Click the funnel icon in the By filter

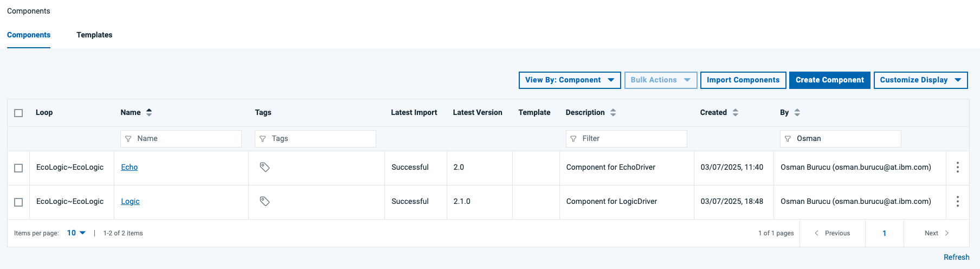click(788, 139)
